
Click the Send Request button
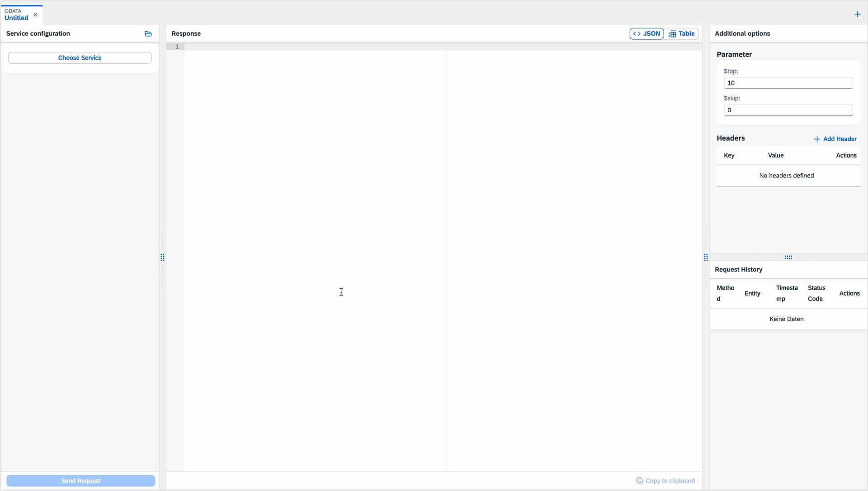point(80,481)
